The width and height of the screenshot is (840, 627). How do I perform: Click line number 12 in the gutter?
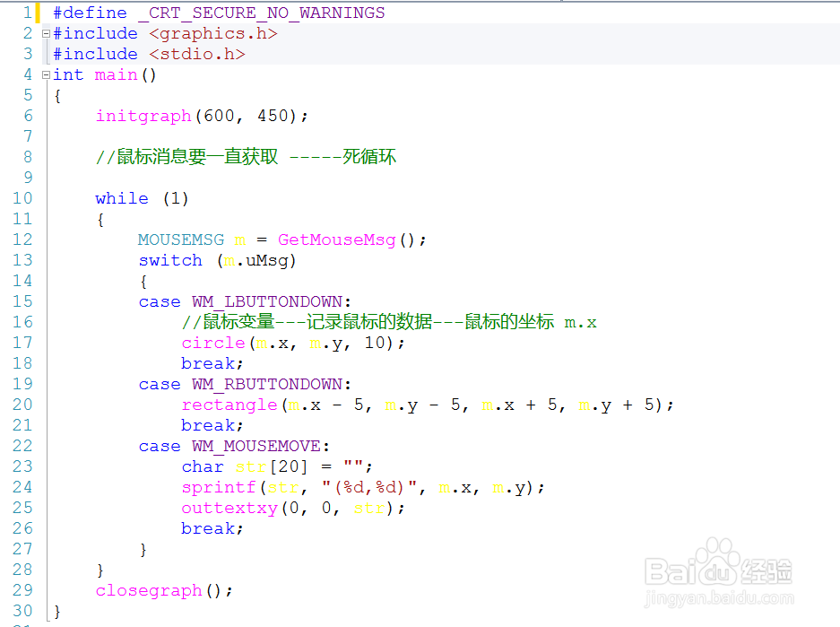[x=22, y=239]
